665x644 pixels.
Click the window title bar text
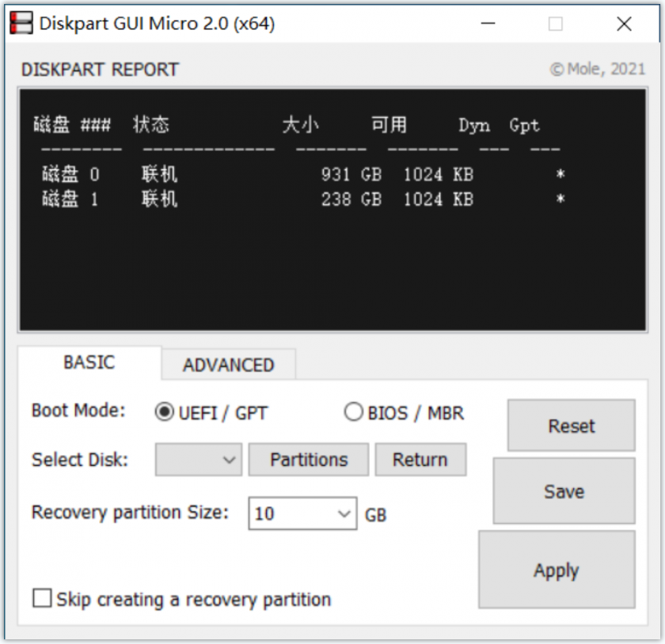[x=157, y=24]
